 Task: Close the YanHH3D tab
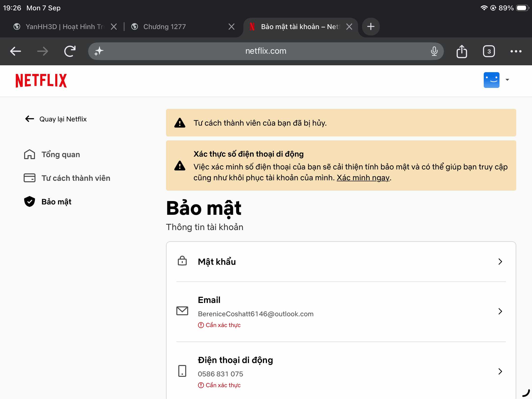point(114,27)
